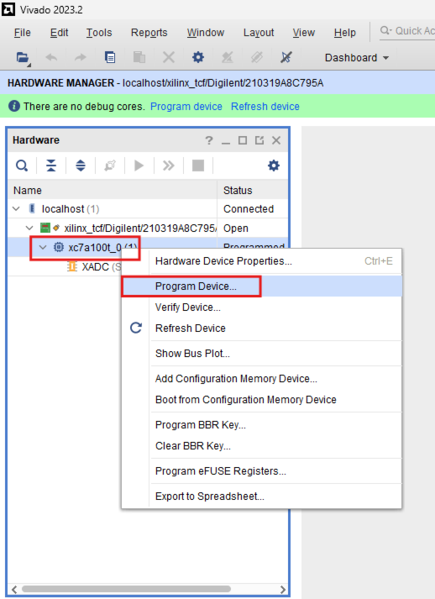Click the Run trigger play icon
Viewport: 435px width, 599px height.
click(139, 165)
